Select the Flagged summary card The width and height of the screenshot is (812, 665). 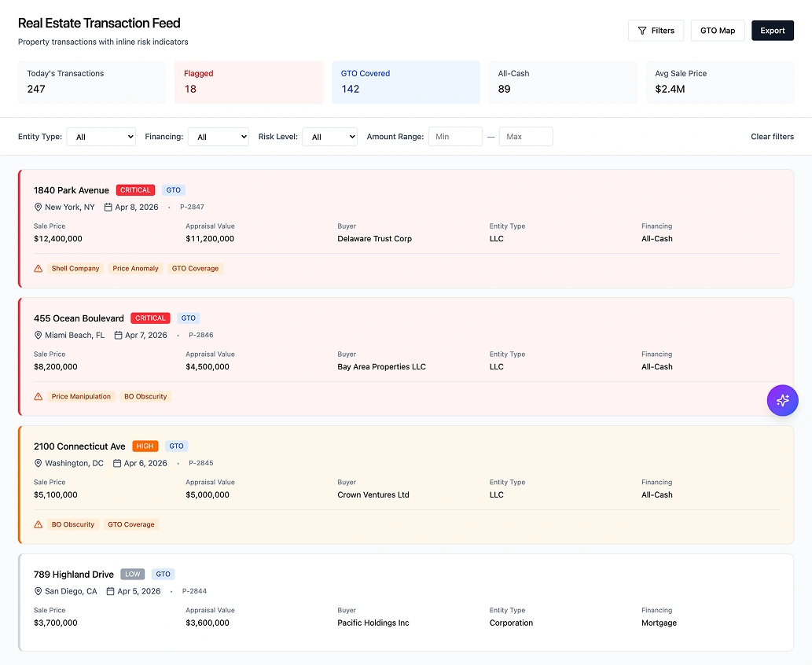[248, 82]
